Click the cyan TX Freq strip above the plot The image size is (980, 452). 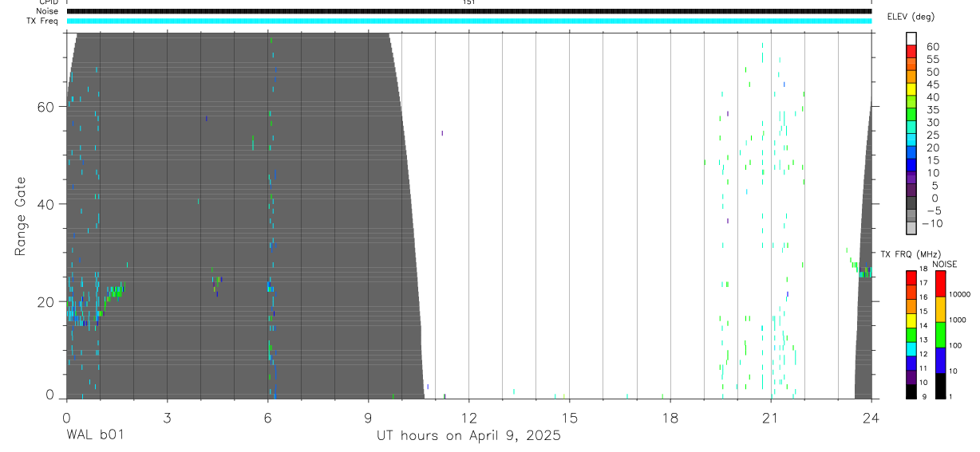468,20
